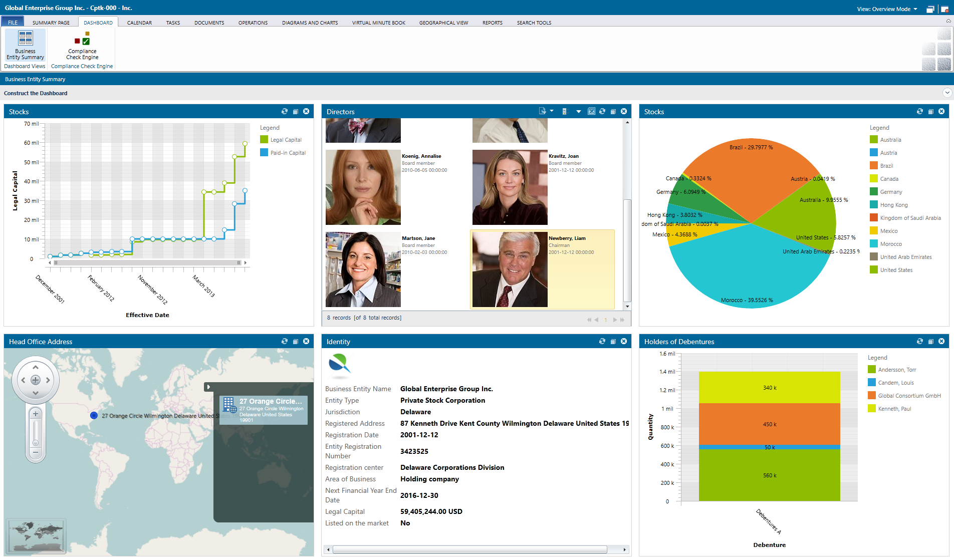This screenshot has width=954, height=560.
Task: Toggle Australia slice in pie legend
Action: pos(885,140)
